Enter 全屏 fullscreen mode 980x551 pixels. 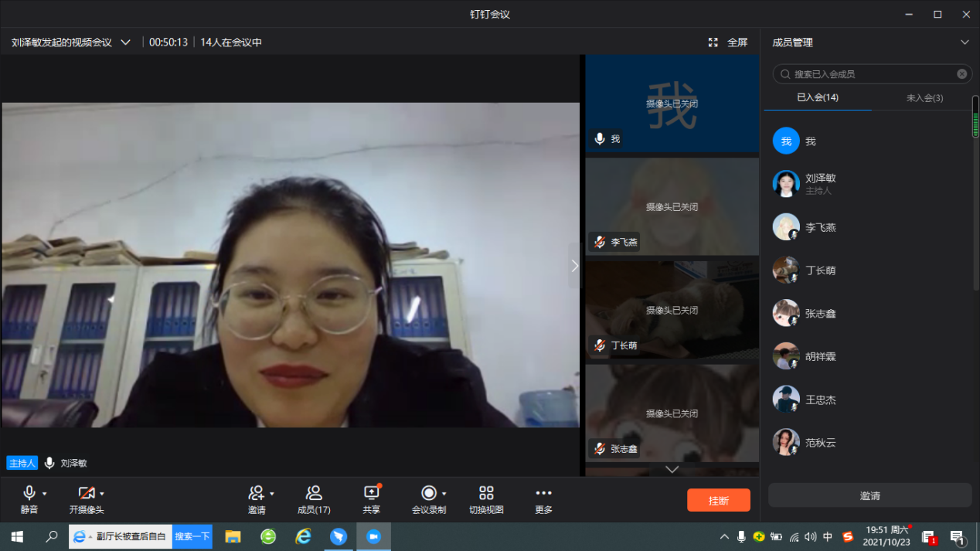(x=728, y=43)
